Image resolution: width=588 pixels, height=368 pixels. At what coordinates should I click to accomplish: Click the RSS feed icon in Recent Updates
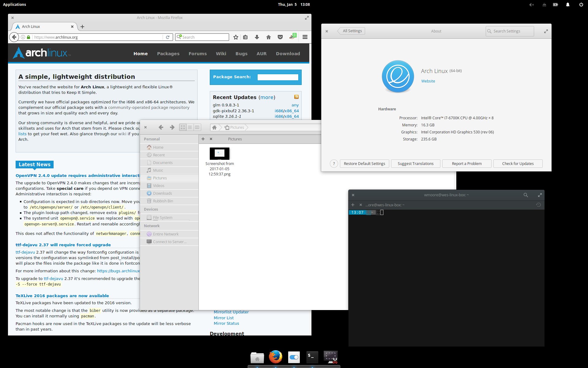296,97
